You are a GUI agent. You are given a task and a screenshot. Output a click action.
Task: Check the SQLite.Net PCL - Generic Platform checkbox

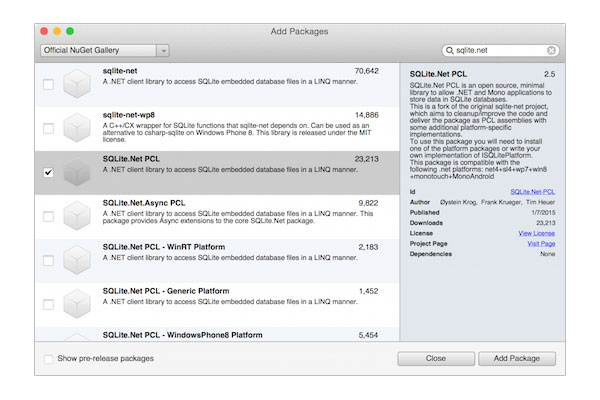tap(49, 305)
